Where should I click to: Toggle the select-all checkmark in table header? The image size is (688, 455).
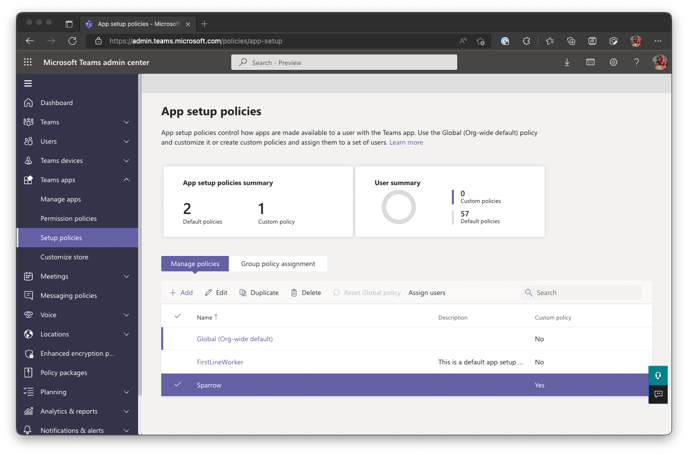(178, 316)
